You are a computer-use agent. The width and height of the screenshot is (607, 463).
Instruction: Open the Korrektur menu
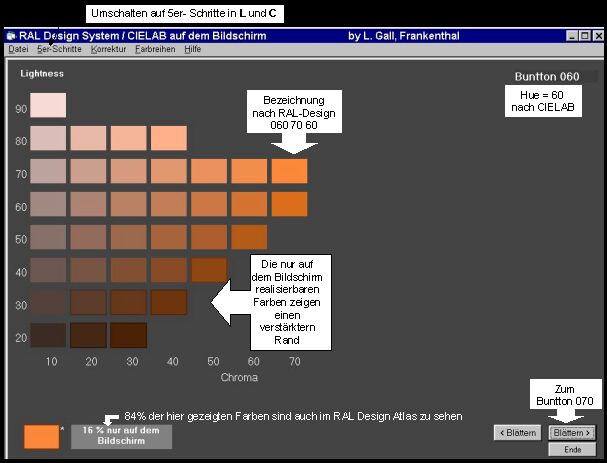point(108,49)
